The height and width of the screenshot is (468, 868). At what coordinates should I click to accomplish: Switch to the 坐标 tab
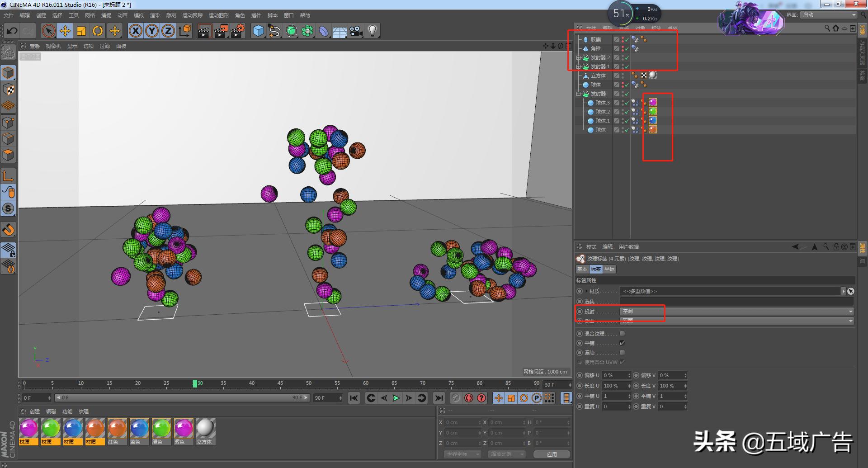609,269
